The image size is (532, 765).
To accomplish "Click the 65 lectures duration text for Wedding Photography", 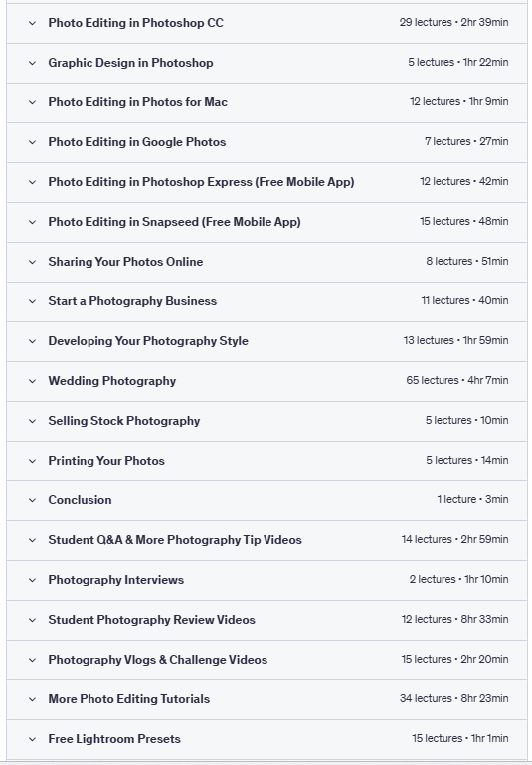I will pos(456,380).
